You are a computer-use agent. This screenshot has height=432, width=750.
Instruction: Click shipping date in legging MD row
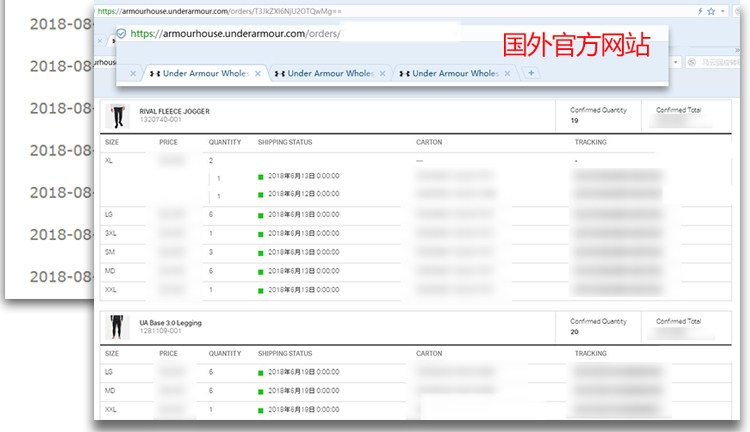pos(304,391)
